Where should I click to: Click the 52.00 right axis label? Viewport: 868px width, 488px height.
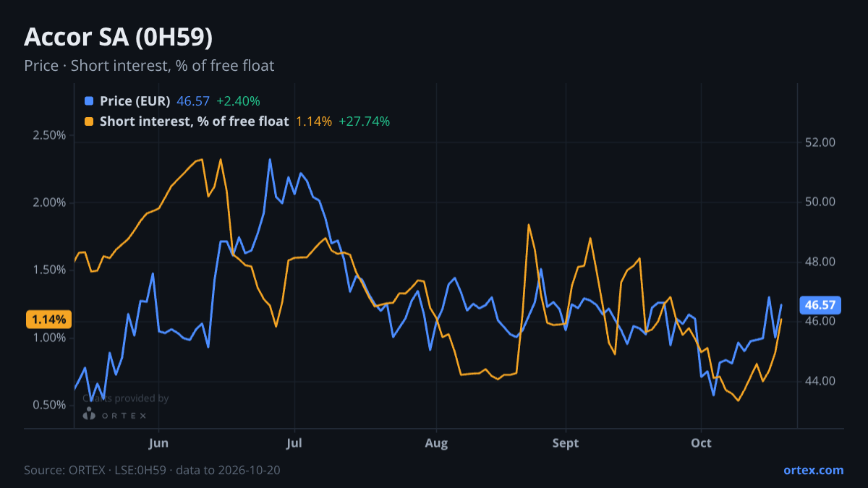click(x=820, y=142)
